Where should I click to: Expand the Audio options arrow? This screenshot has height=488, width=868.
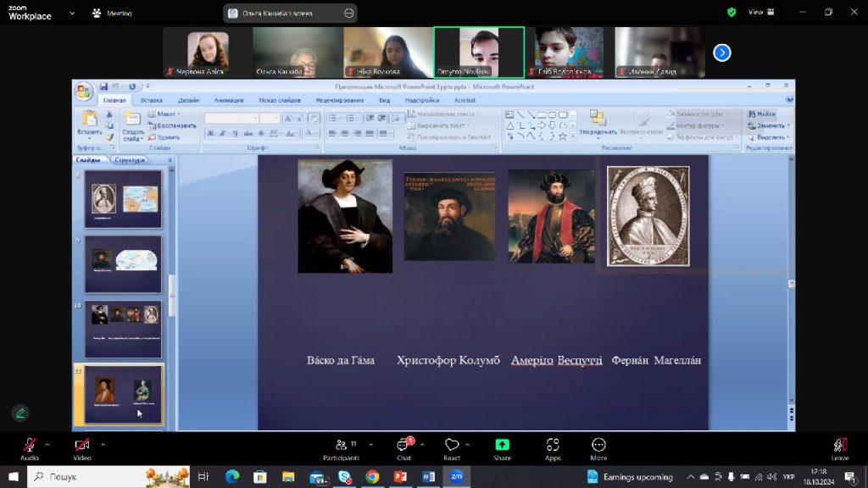pyautogui.click(x=47, y=444)
